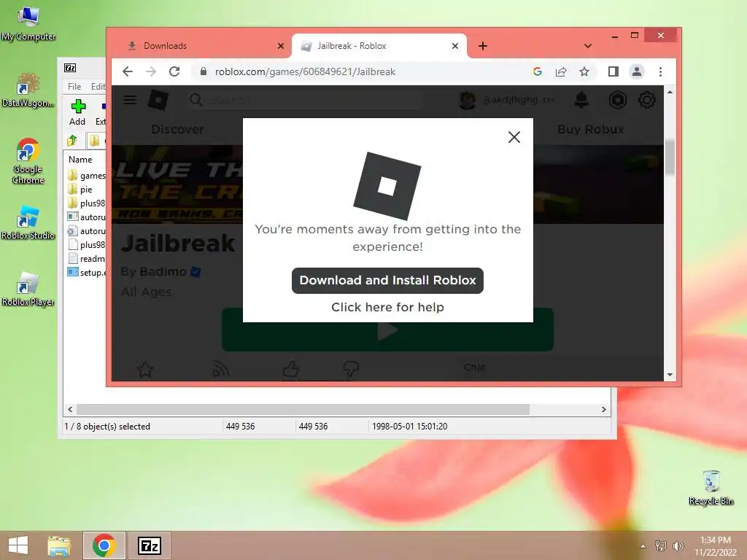Open the Discover tab on Roblox
The image size is (747, 560).
178,130
